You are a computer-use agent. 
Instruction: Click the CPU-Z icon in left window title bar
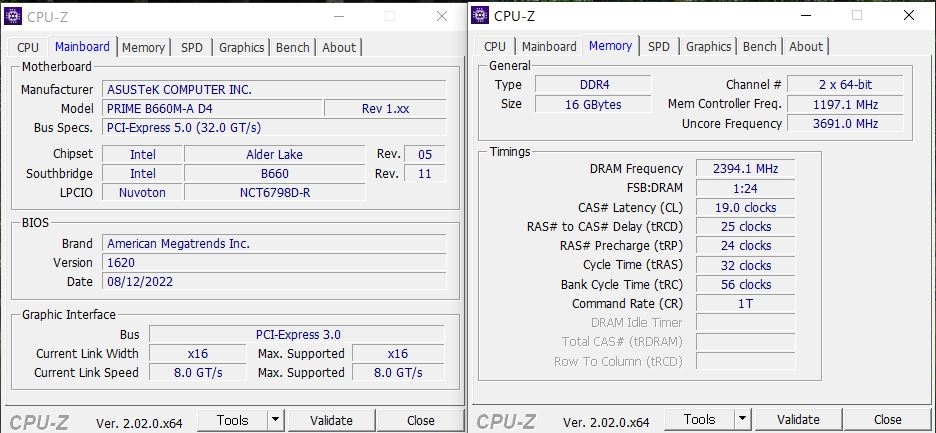(14, 16)
